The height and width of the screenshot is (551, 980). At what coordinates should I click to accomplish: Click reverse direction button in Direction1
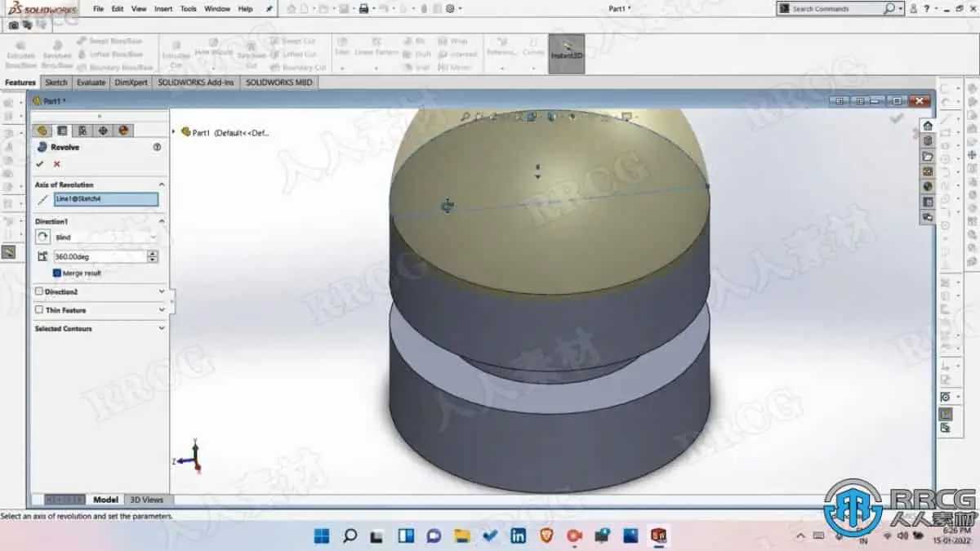click(x=42, y=237)
